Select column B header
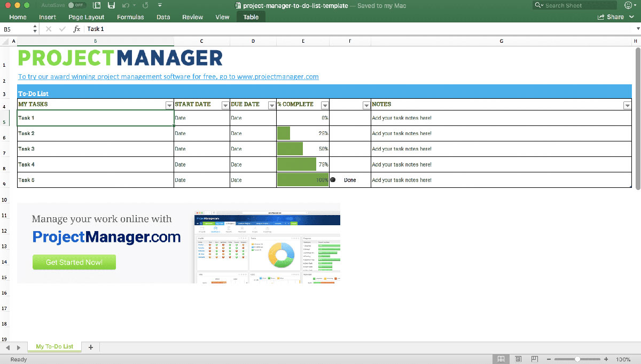 96,41
